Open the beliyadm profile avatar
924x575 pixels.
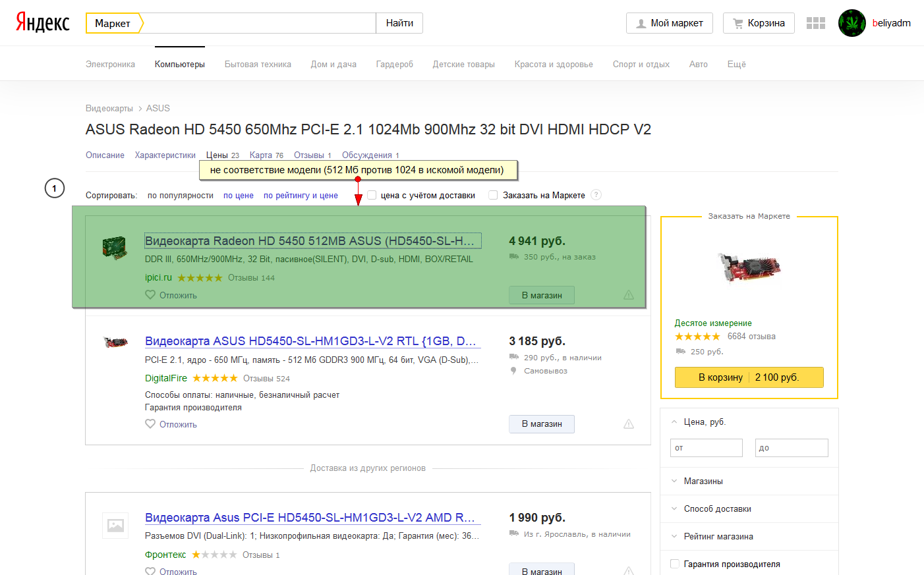[x=852, y=23]
